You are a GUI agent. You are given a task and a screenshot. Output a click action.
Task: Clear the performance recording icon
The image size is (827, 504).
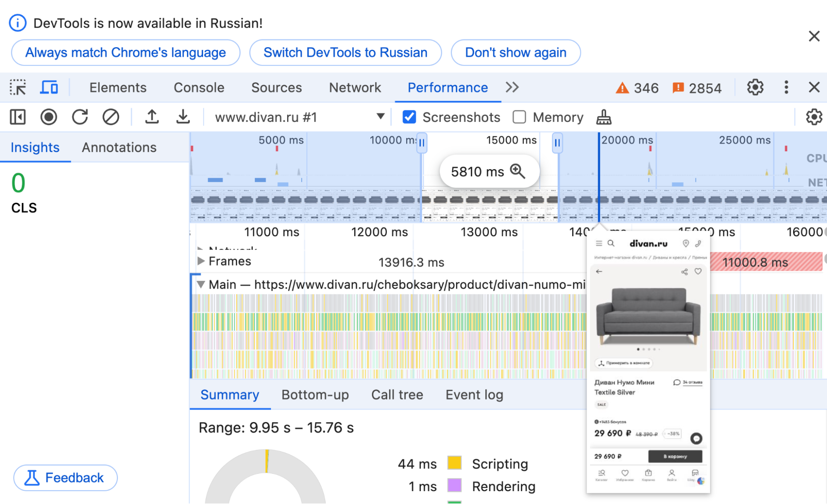click(111, 117)
